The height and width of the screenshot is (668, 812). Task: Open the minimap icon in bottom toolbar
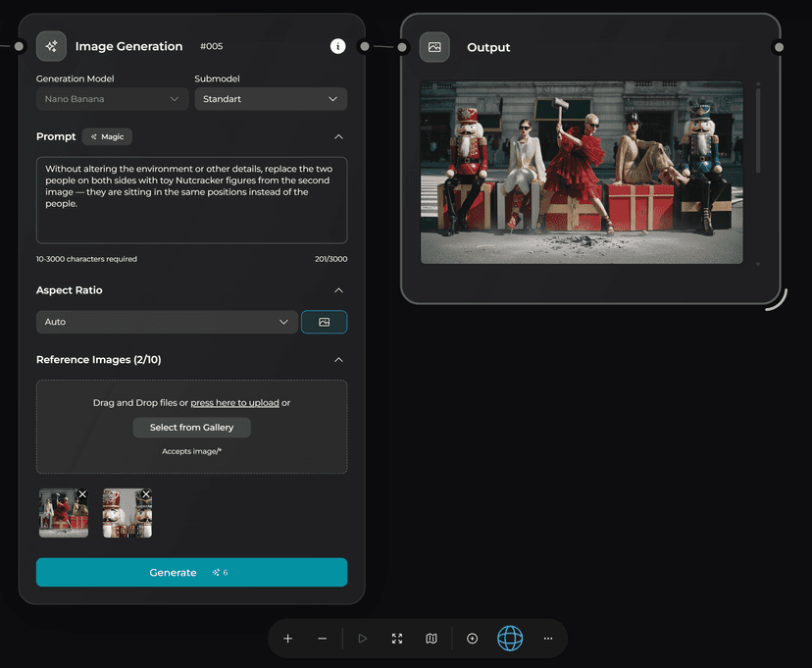pyautogui.click(x=431, y=639)
